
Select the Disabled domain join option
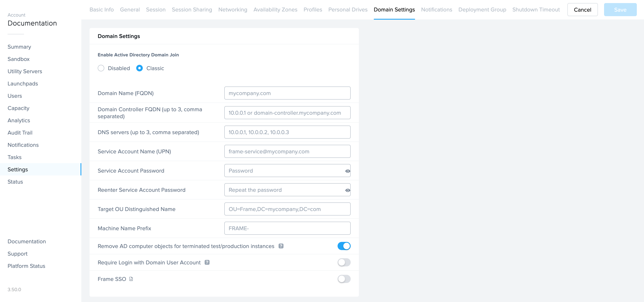coord(101,68)
